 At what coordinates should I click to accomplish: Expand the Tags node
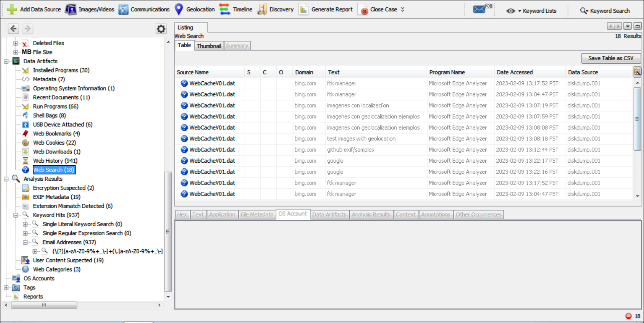(x=6, y=288)
